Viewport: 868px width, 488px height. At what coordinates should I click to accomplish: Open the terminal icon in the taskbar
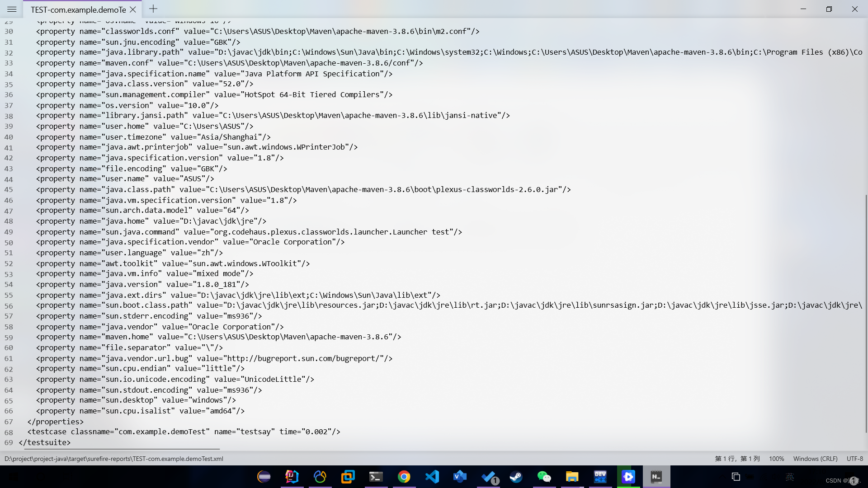click(x=376, y=477)
